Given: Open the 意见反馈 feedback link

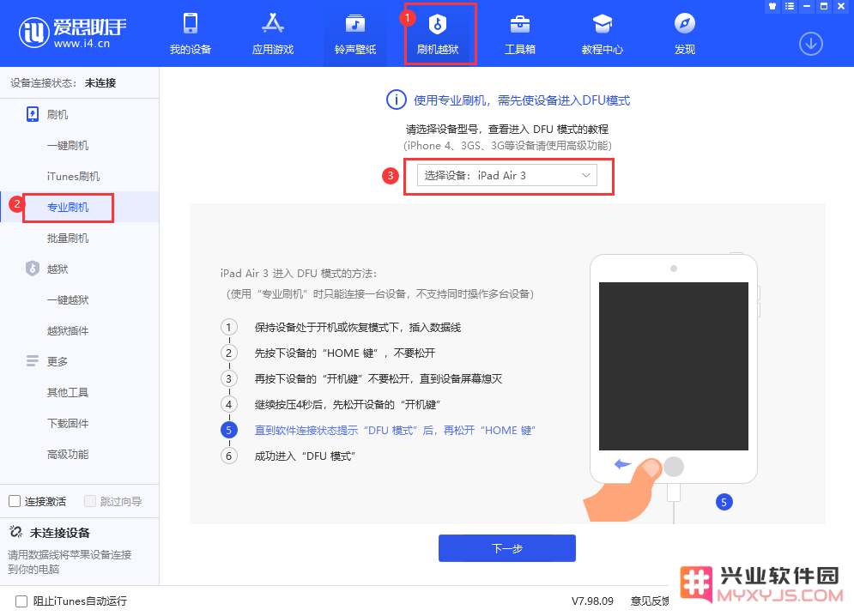Looking at the screenshot, I should 650,601.
